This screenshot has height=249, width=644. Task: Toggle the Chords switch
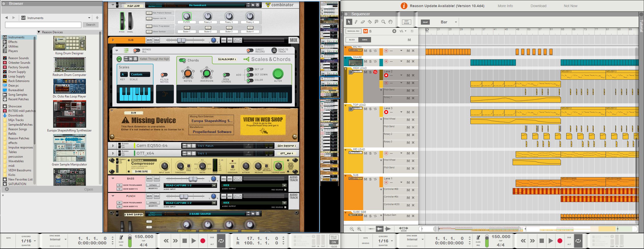click(182, 60)
